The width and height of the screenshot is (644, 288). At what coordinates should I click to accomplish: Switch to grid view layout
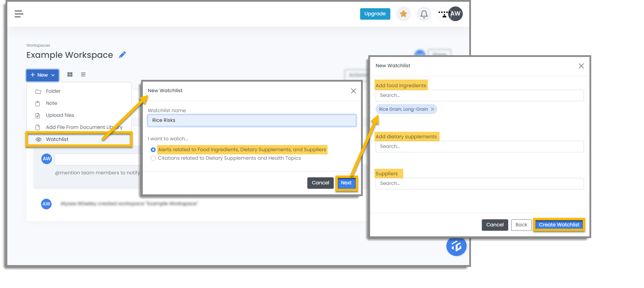(70, 75)
